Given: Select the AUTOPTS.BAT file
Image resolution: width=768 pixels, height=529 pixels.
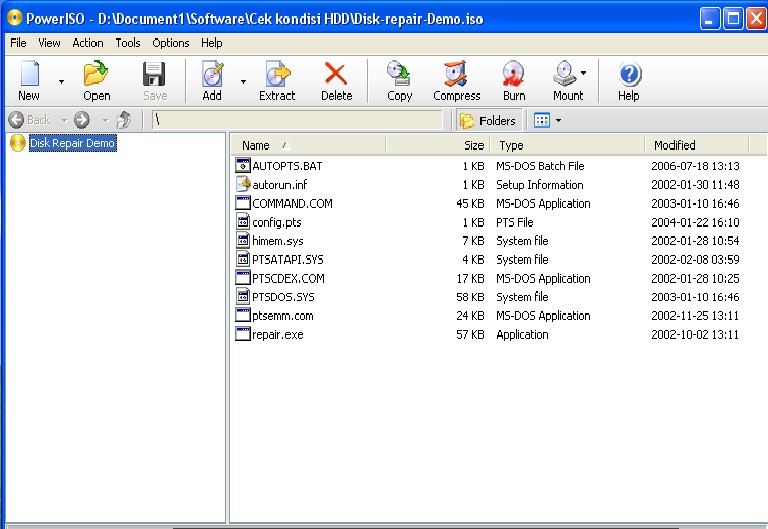Looking at the screenshot, I should [x=288, y=166].
